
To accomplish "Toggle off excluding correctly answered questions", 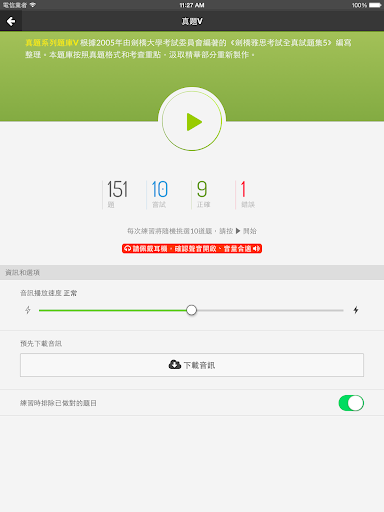I will 351,403.
